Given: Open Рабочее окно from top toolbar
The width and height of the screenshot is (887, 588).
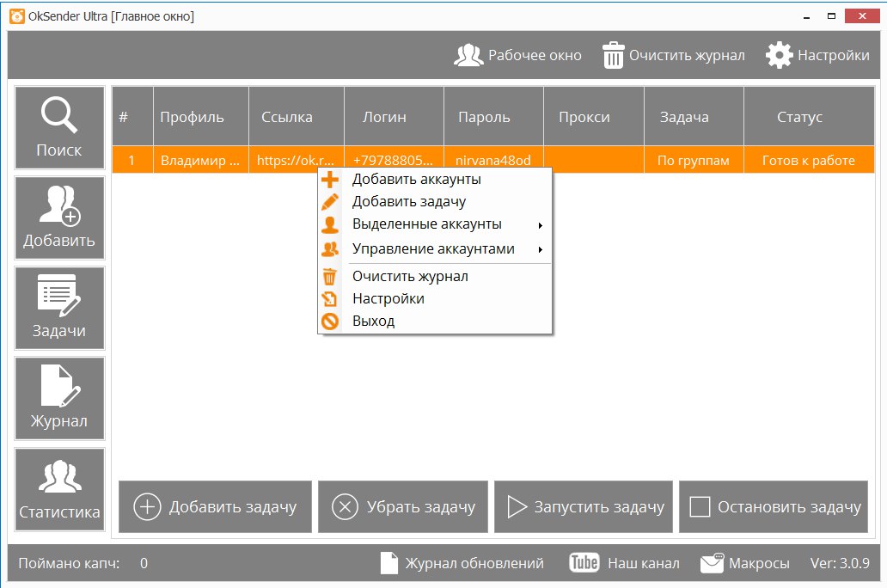Looking at the screenshot, I should (x=517, y=55).
